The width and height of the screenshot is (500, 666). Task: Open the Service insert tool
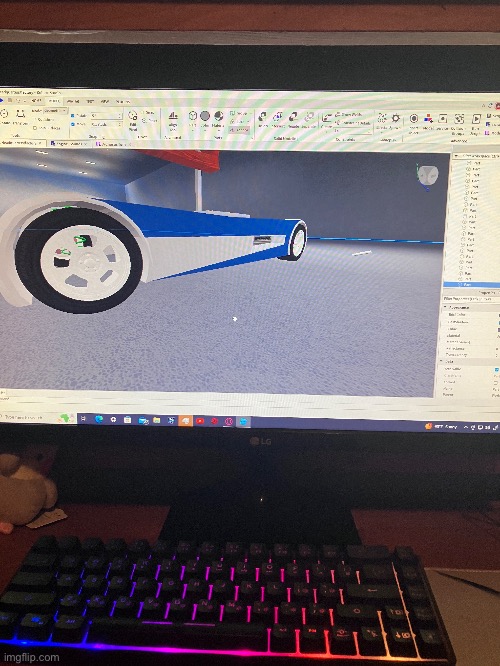(443, 123)
